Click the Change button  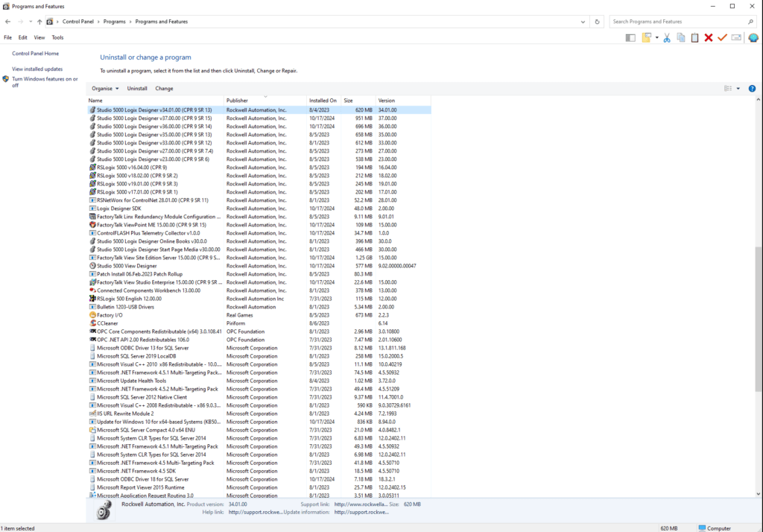164,89
